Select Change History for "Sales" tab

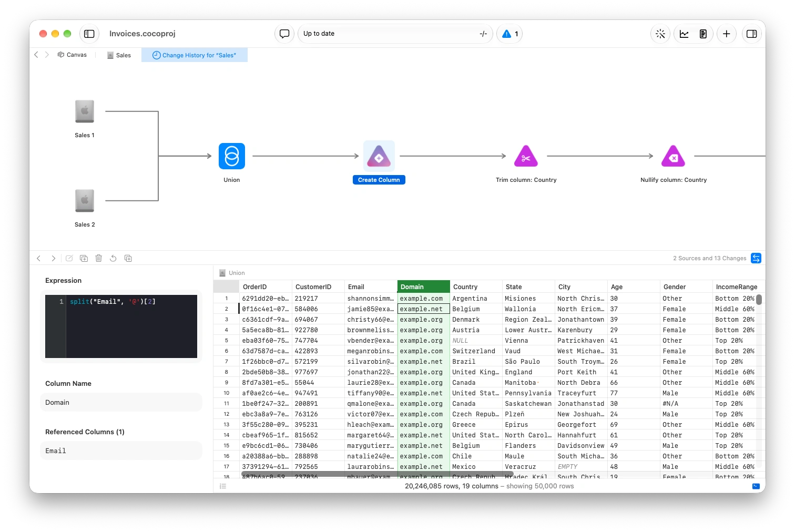tap(195, 55)
